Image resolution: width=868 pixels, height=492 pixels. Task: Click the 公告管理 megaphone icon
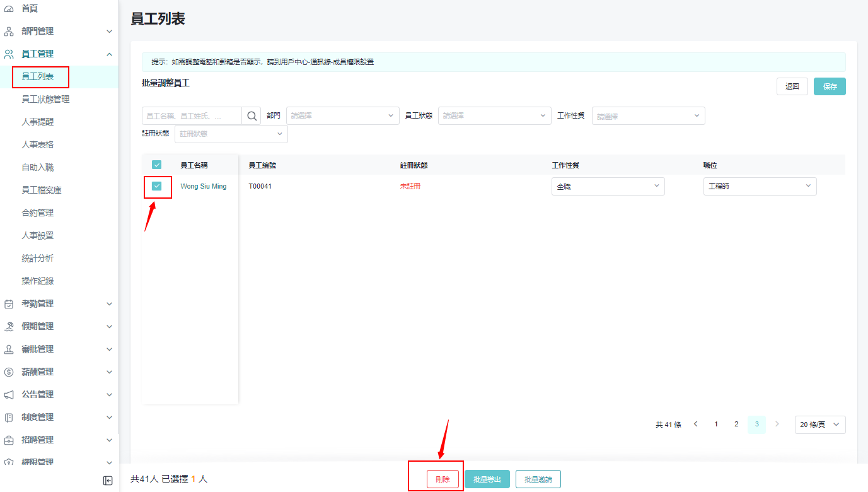(x=9, y=395)
